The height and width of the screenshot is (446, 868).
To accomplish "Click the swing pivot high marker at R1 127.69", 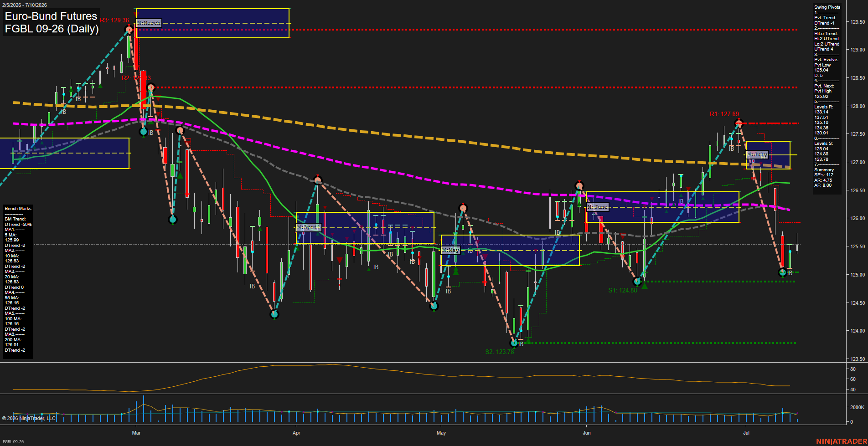I will tap(739, 123).
